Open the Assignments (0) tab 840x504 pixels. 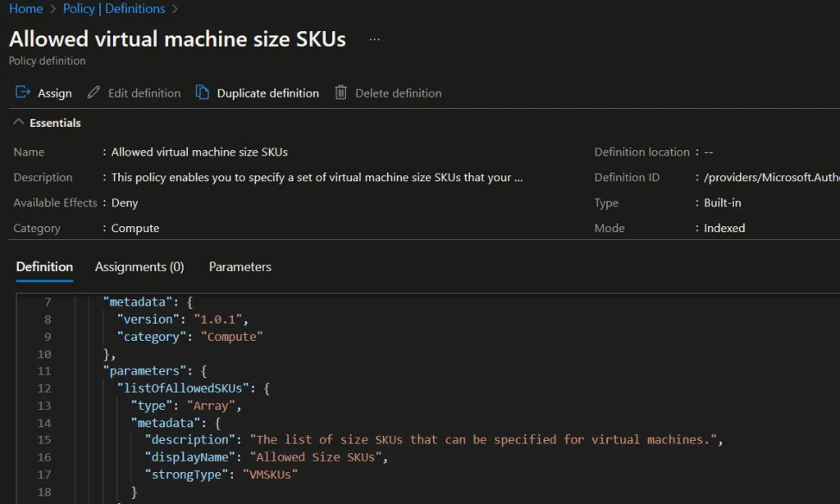(139, 266)
